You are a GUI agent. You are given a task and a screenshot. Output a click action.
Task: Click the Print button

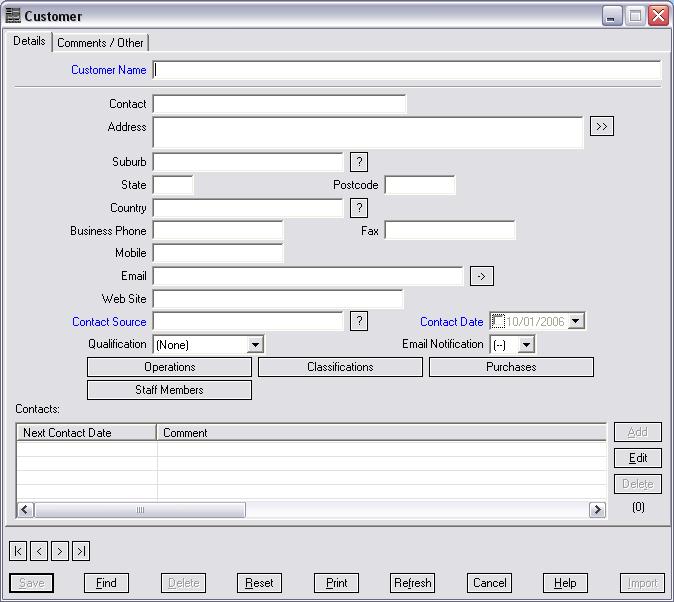pos(336,583)
